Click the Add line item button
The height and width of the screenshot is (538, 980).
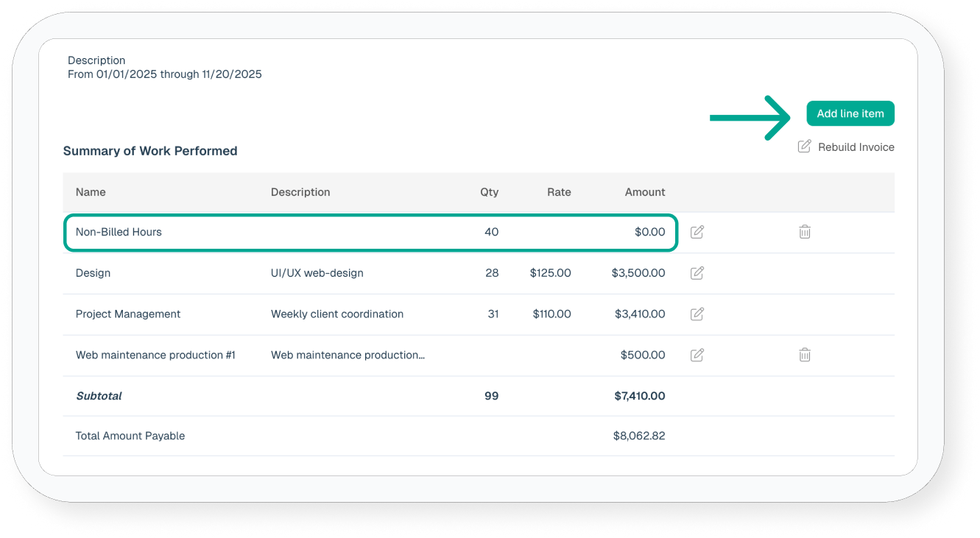point(850,114)
